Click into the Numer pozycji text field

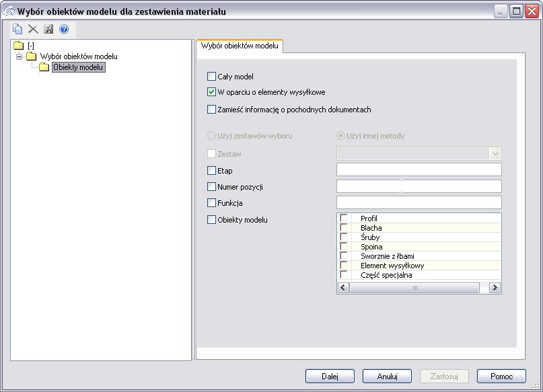[419, 186]
